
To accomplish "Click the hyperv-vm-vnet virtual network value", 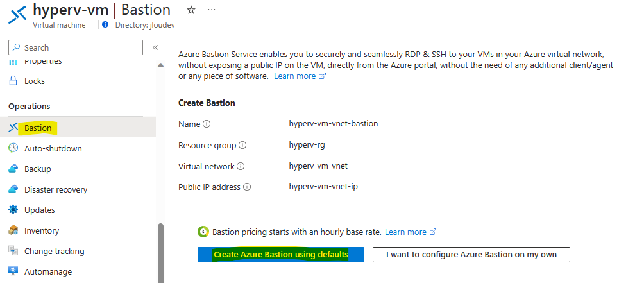I will click(318, 166).
